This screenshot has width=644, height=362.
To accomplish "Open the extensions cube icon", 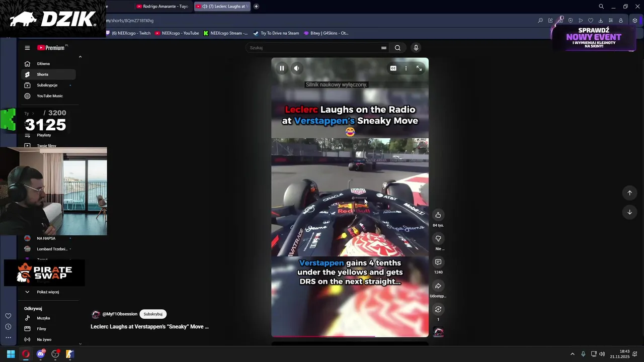I will 635,21.
